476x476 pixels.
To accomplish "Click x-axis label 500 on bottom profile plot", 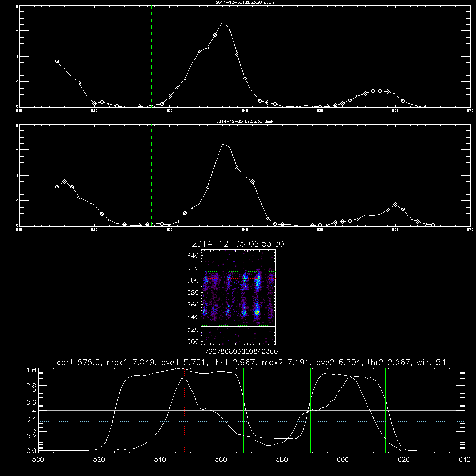I will [x=38, y=460].
